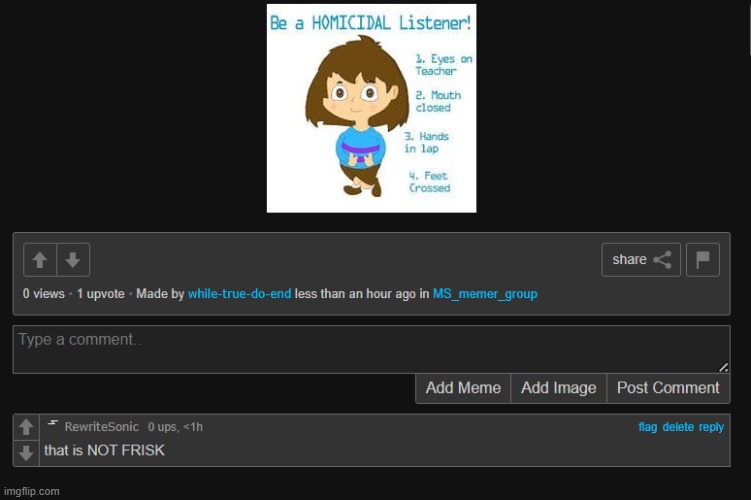The width and height of the screenshot is (751, 500).
Task: Upvote RewriteSonic's comment
Action: tap(26, 427)
